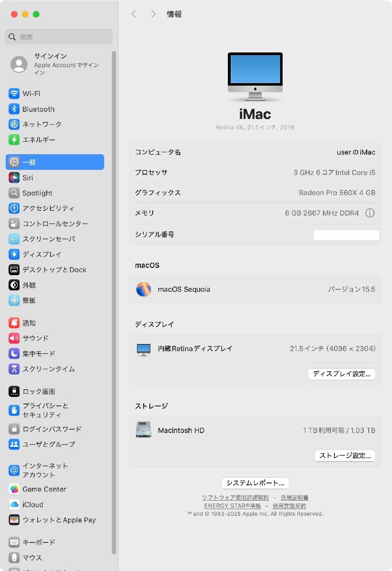Open プライバシーとセキュリティ hand icon

coord(14,410)
